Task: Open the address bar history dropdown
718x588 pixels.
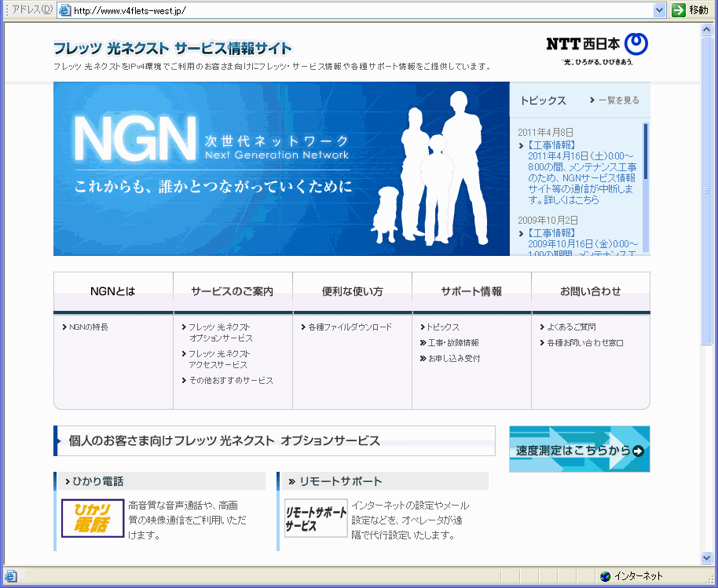Action: (659, 10)
